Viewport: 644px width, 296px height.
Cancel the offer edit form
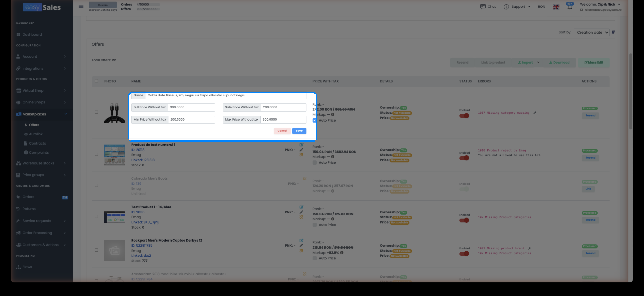point(282,131)
